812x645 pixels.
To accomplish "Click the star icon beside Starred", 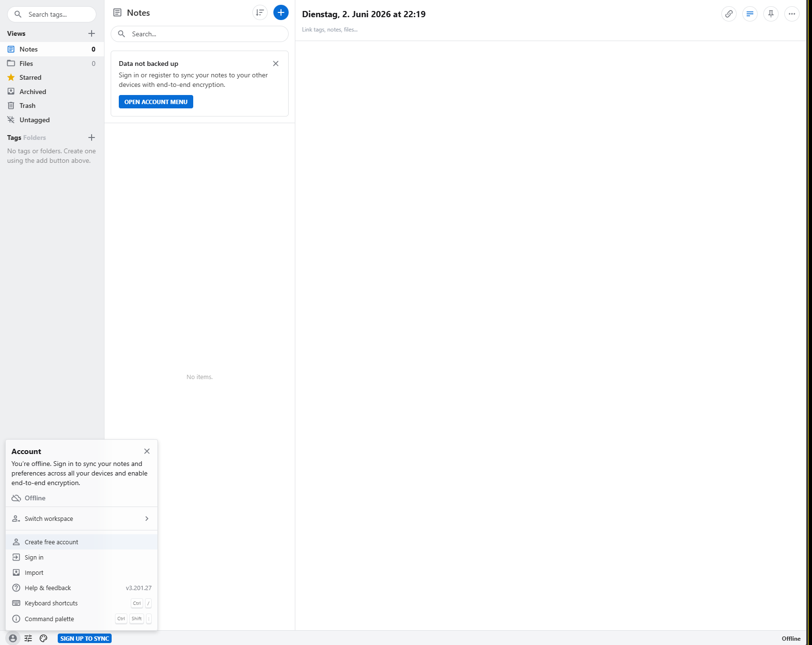I will click(x=11, y=77).
